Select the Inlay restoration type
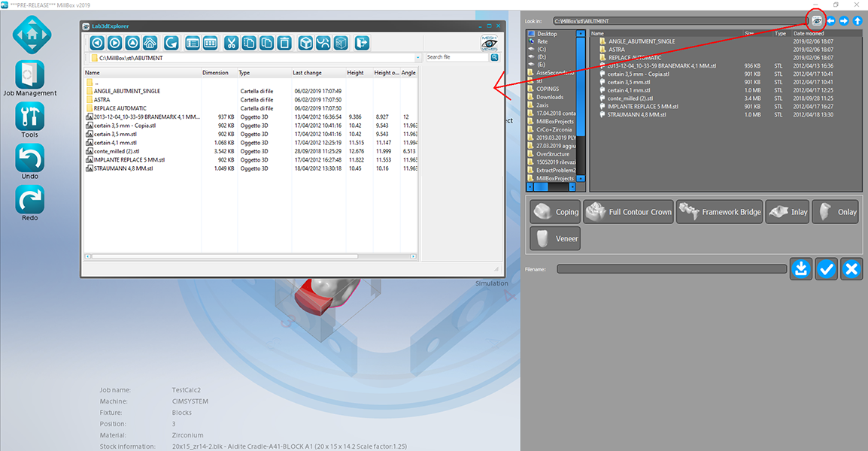This screenshot has width=868, height=451. tap(788, 212)
